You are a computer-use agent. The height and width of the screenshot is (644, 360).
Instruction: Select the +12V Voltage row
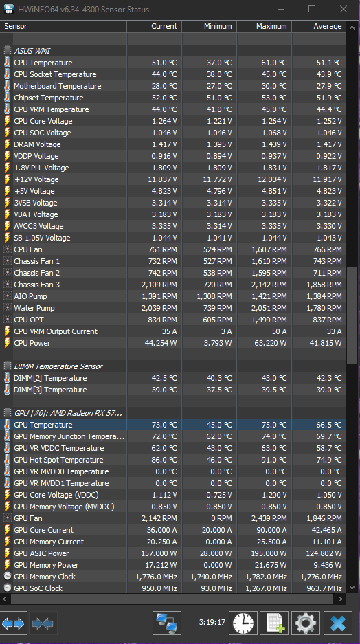(173, 179)
